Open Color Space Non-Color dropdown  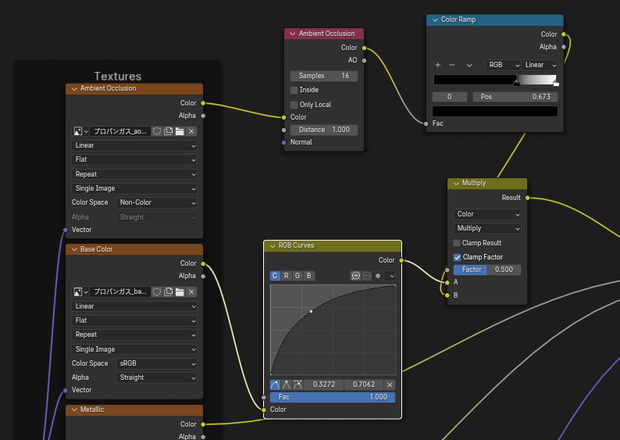coord(157,202)
